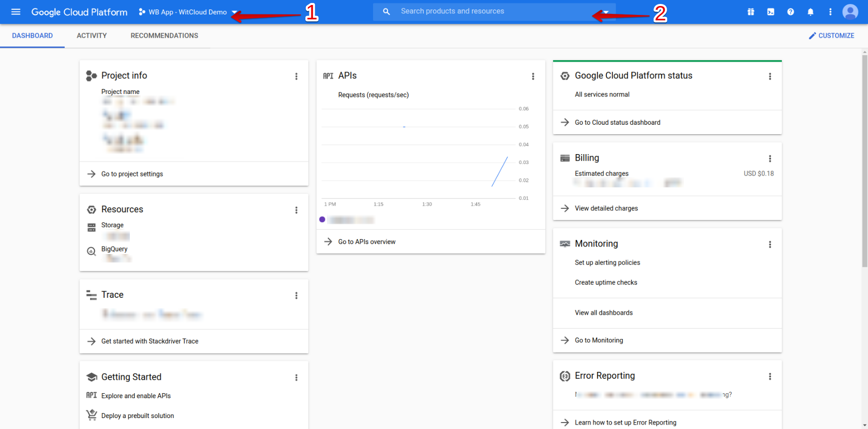Open the gift free trial icon
This screenshot has width=868, height=429.
[751, 12]
